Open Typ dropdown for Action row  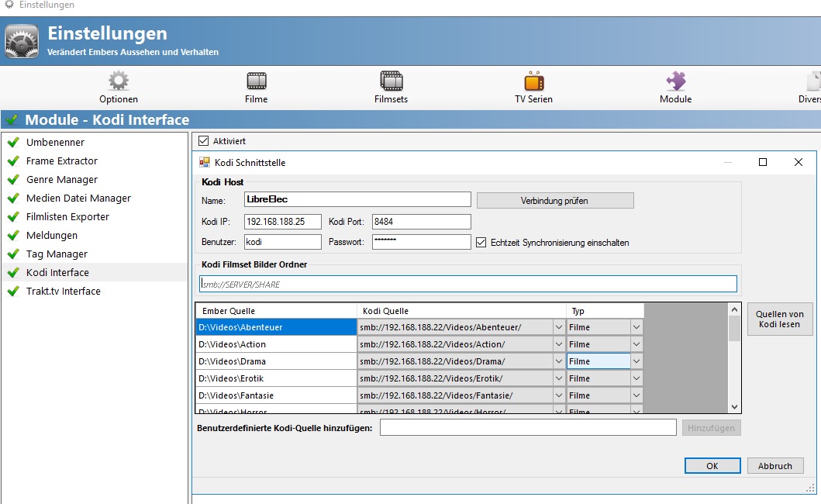click(636, 344)
